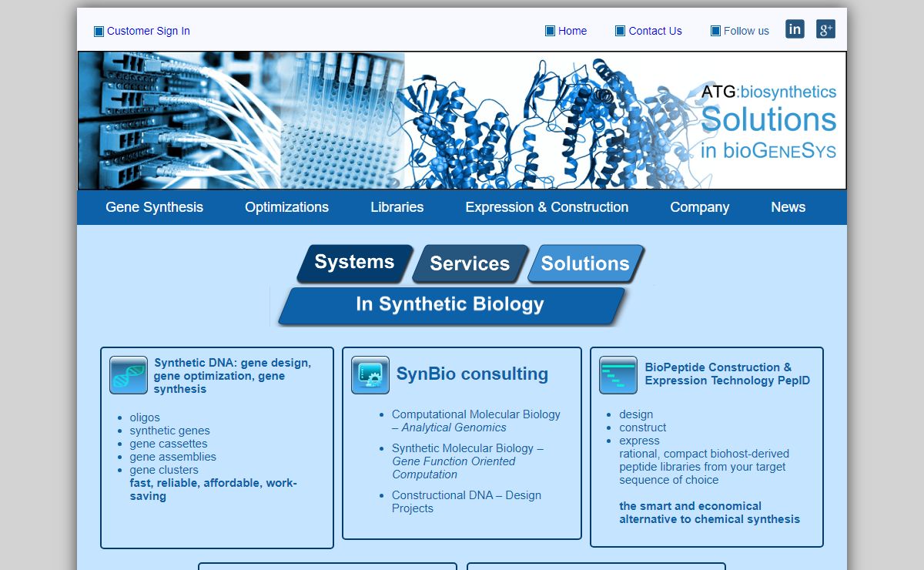Open the News menu
Viewport: 924px width, 570px height.
coord(788,207)
